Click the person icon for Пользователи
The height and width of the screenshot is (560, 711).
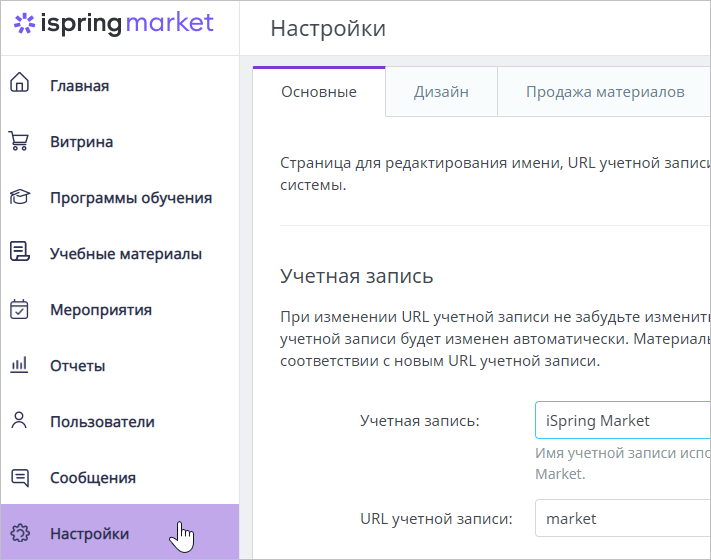(x=19, y=420)
